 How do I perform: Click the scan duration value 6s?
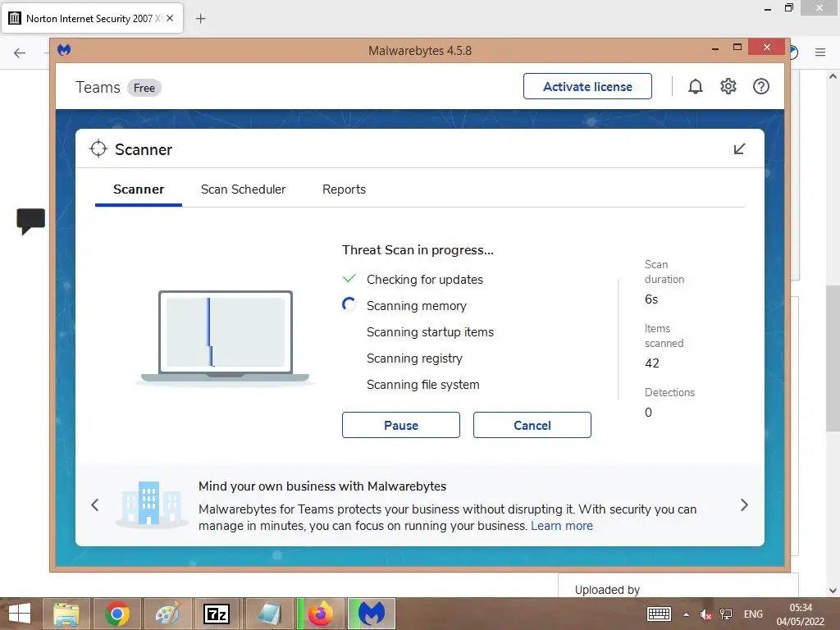(651, 299)
